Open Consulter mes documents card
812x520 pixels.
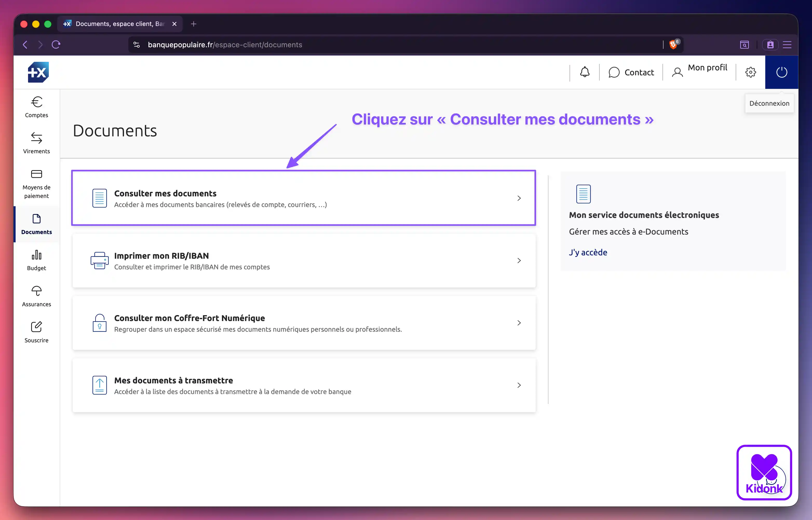coord(304,198)
